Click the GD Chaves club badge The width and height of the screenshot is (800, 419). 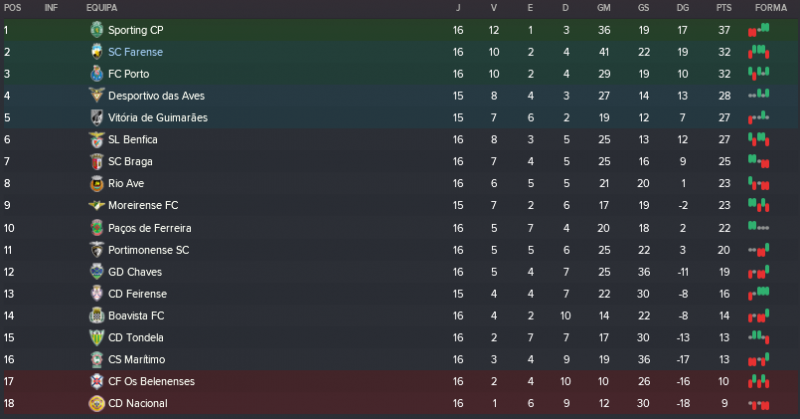(x=96, y=272)
